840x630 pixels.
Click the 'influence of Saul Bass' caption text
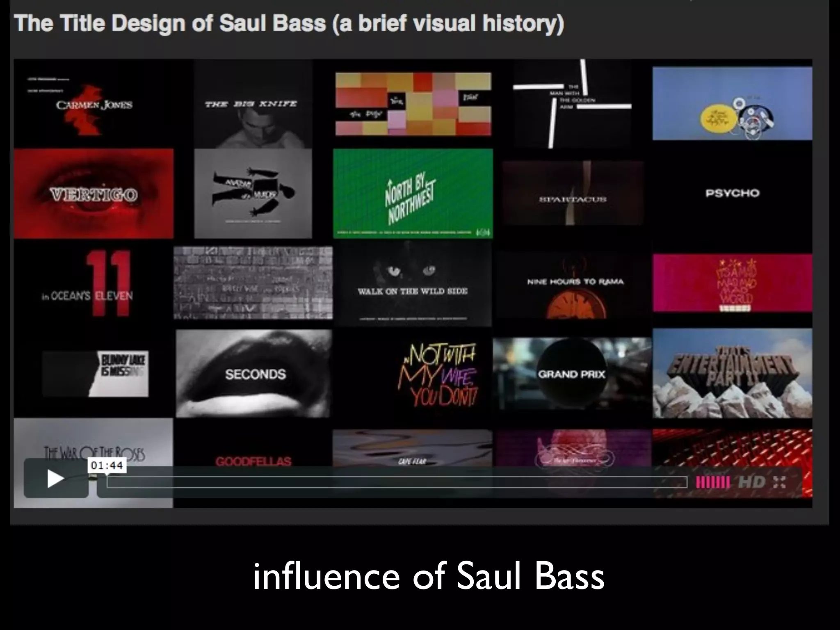(x=429, y=576)
